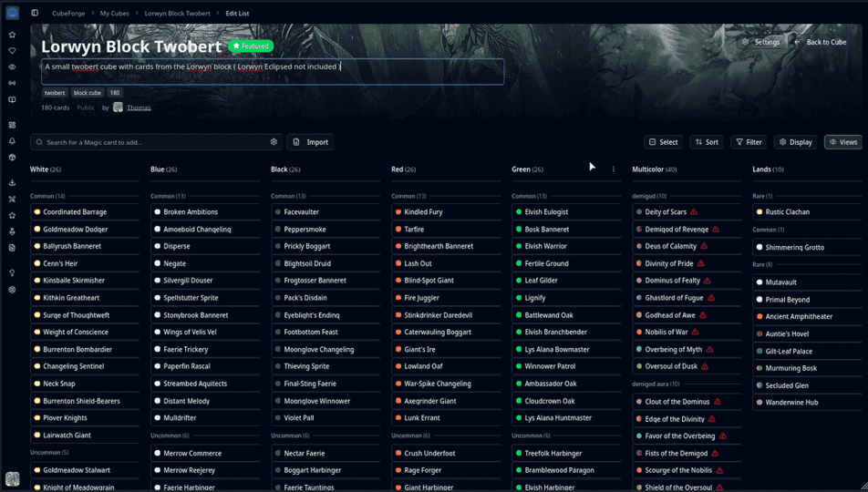The height and width of the screenshot is (492, 868).
Task: Click orange color dot beside Kindled Fury
Action: pos(398,212)
